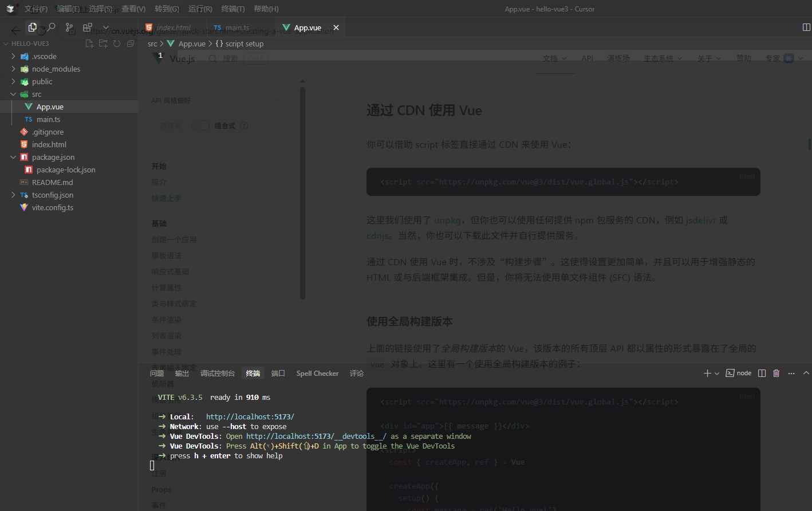Click the jsdelivr link in the background page

click(x=701, y=220)
